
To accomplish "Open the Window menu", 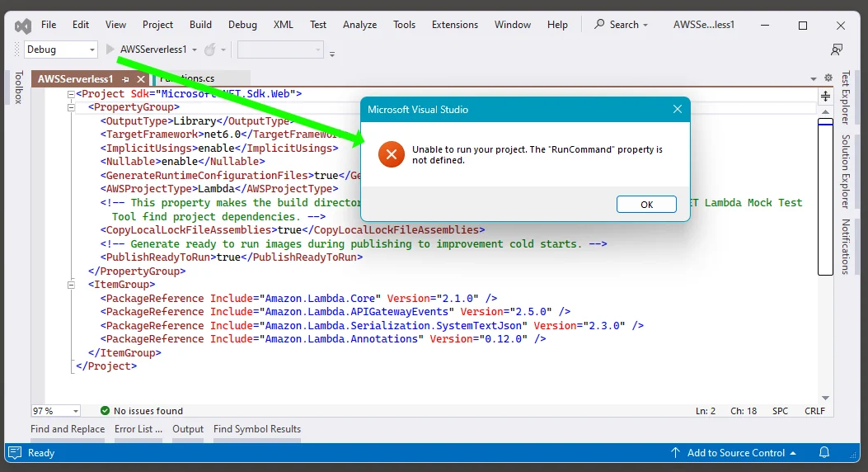I will click(x=513, y=25).
